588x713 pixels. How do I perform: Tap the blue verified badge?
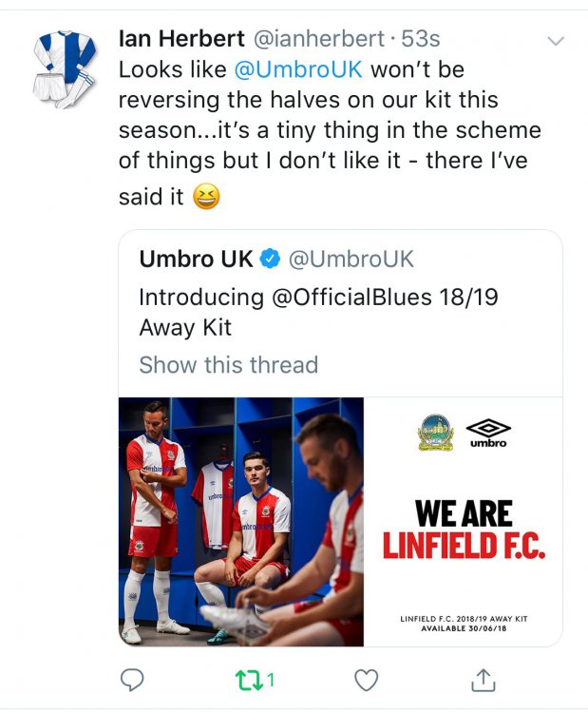271,259
